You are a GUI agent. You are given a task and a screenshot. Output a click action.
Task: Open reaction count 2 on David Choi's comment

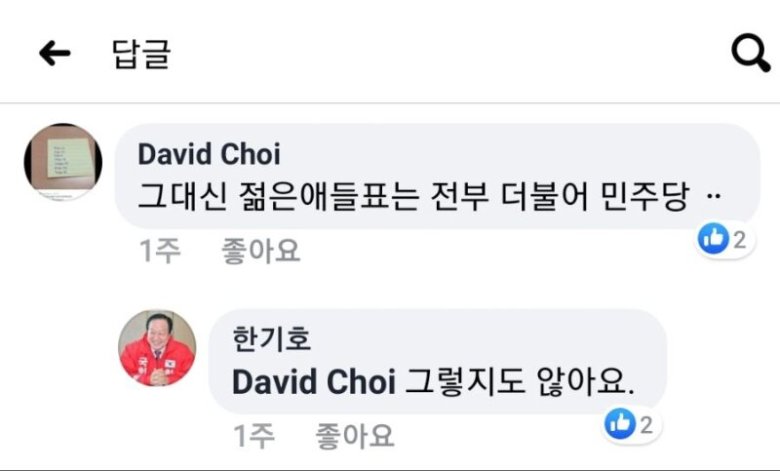[740, 240]
